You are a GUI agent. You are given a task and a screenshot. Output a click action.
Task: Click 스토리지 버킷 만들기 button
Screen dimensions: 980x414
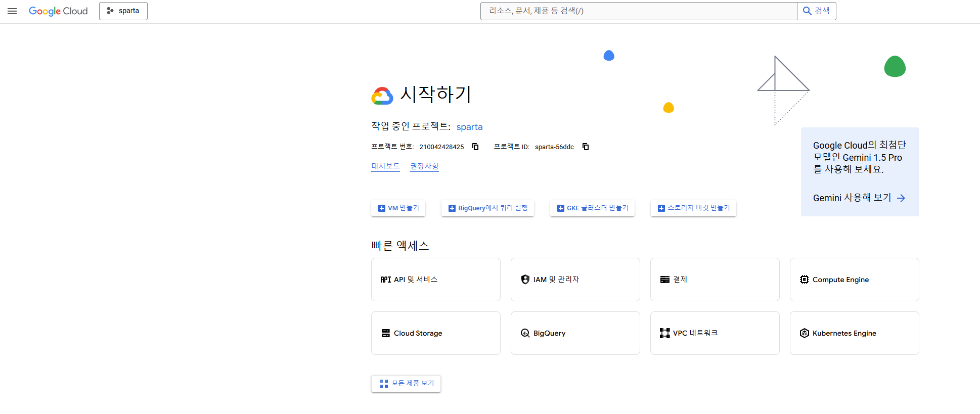(x=693, y=208)
